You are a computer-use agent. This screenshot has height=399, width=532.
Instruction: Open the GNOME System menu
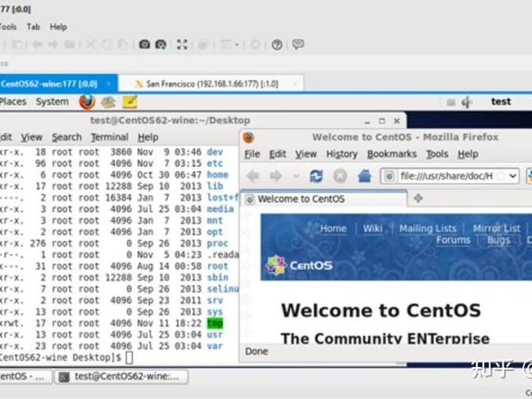click(x=53, y=102)
